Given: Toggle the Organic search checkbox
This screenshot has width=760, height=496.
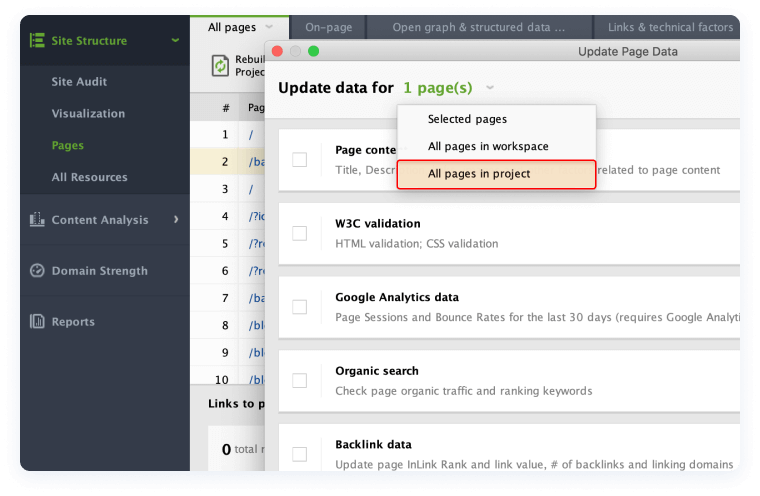Looking at the screenshot, I should click(300, 380).
